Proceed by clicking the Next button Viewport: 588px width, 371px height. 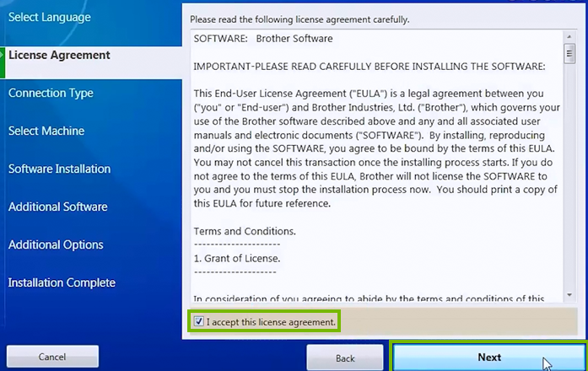pos(488,357)
